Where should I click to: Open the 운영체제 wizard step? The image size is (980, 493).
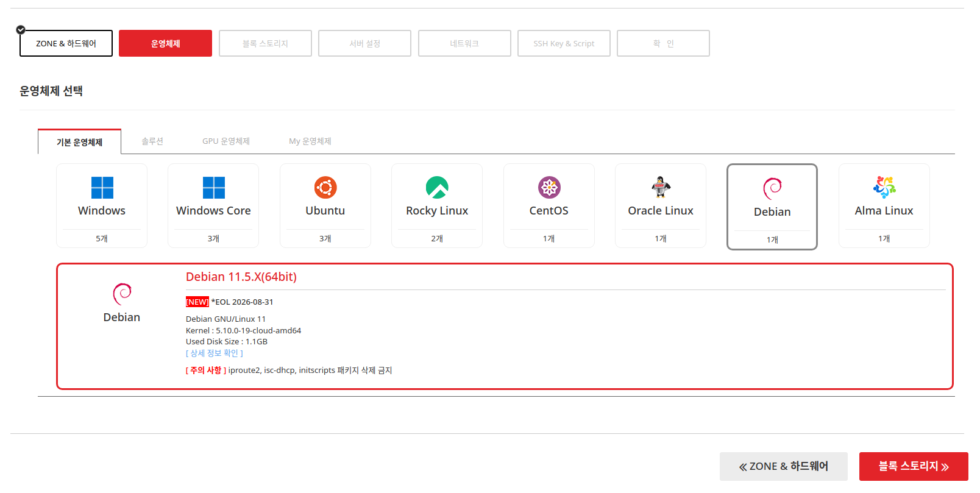(x=165, y=43)
